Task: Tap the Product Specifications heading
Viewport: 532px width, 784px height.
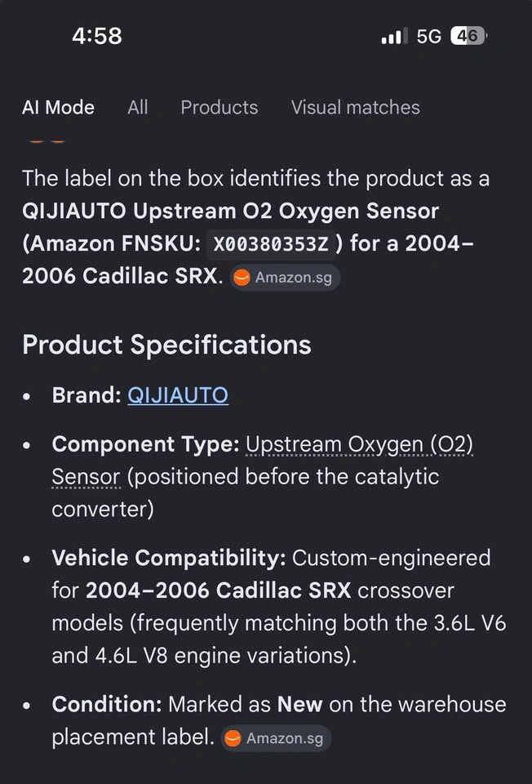Action: pos(166,345)
